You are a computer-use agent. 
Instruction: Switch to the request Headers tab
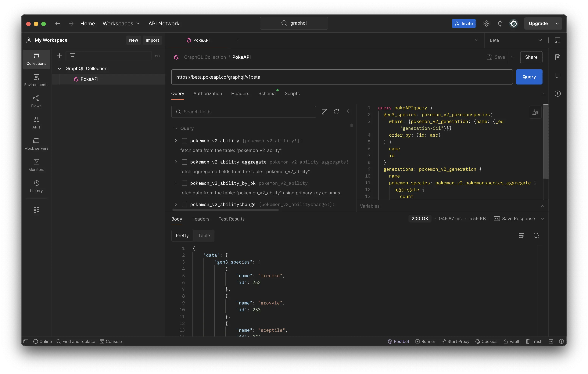[240, 94]
